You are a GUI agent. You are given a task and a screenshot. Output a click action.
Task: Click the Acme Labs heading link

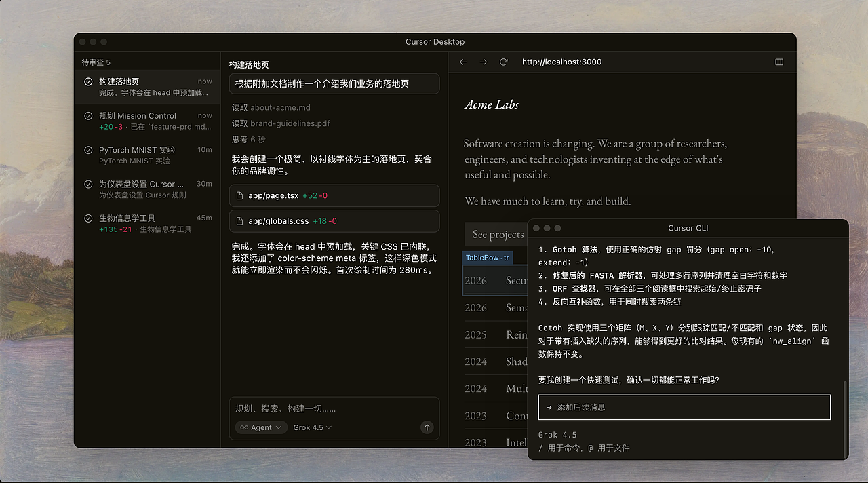coord(492,104)
